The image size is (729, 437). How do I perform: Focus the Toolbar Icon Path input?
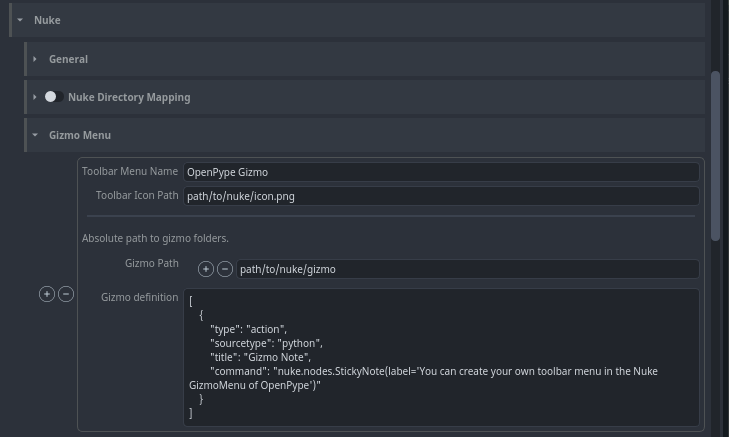[x=440, y=196]
